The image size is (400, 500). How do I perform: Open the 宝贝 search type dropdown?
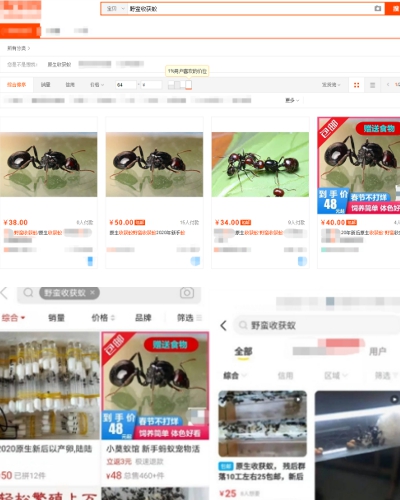[115, 9]
